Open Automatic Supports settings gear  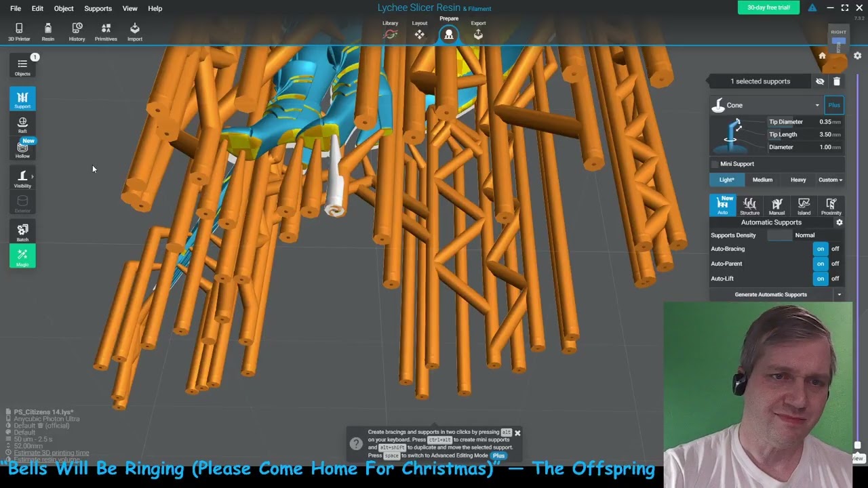point(839,222)
